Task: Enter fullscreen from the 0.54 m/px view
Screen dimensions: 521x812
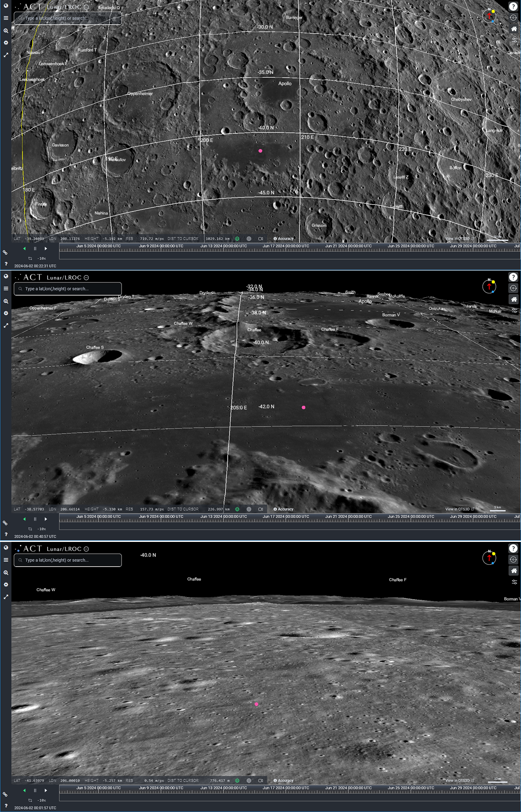Action: click(x=6, y=597)
